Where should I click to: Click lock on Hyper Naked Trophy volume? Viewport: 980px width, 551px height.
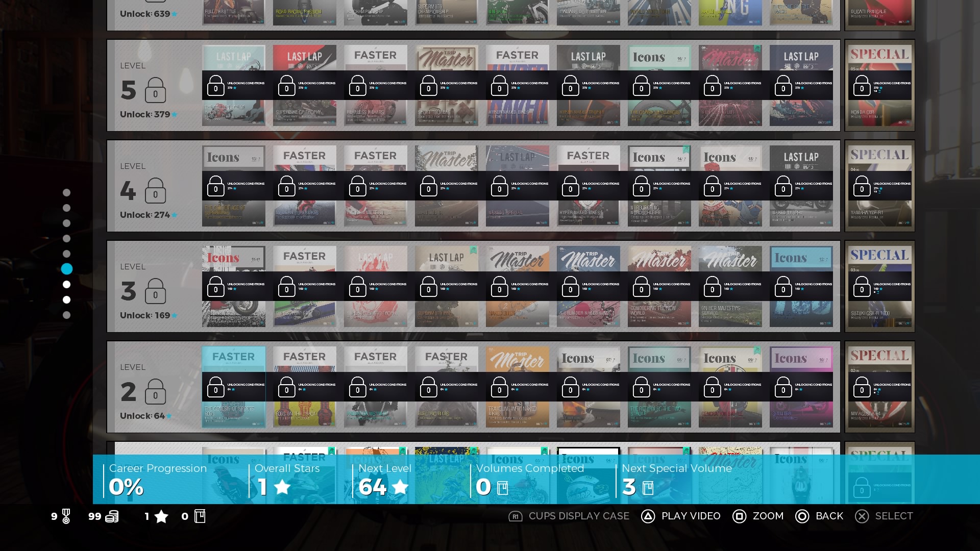570,86
